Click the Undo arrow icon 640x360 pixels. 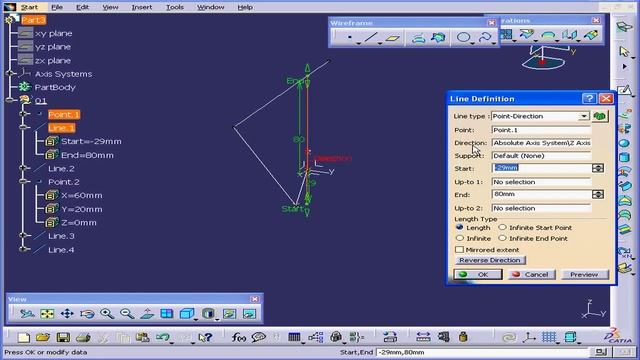point(162,337)
